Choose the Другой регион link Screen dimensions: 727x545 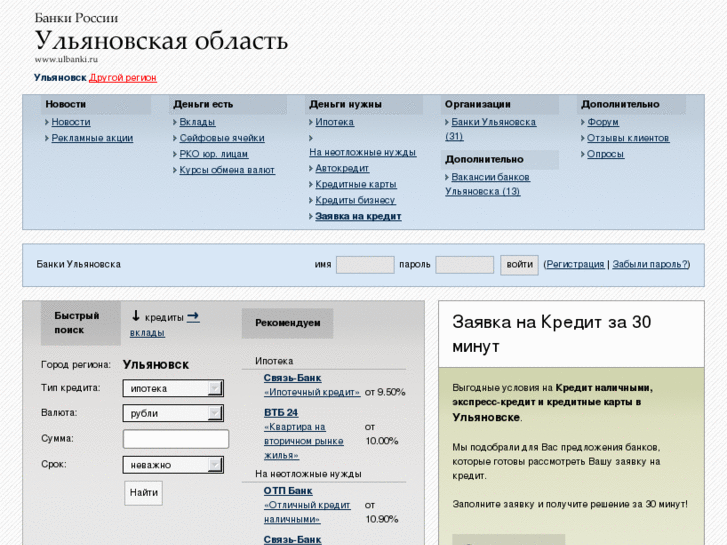click(x=123, y=78)
